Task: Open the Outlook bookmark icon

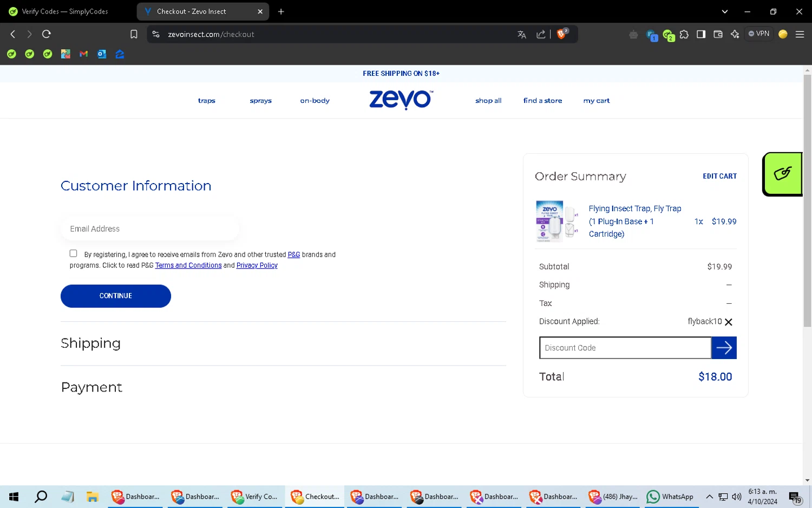Action: [102, 54]
